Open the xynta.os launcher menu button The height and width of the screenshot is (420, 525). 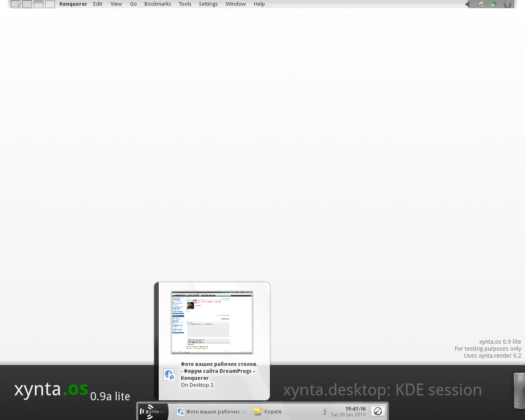tap(153, 411)
